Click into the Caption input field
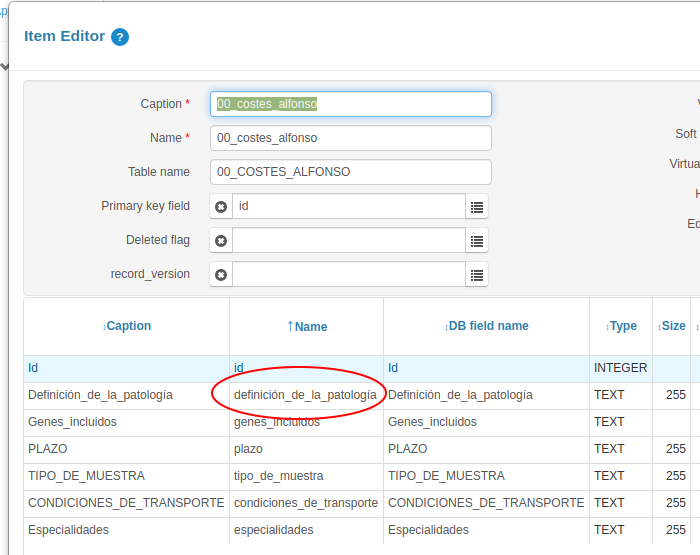 coord(351,104)
